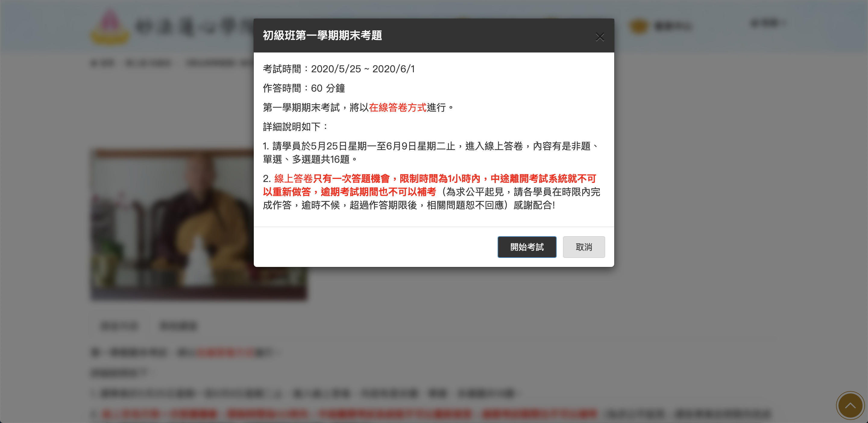Click the blurred site title beside the lotus logo

[194, 27]
